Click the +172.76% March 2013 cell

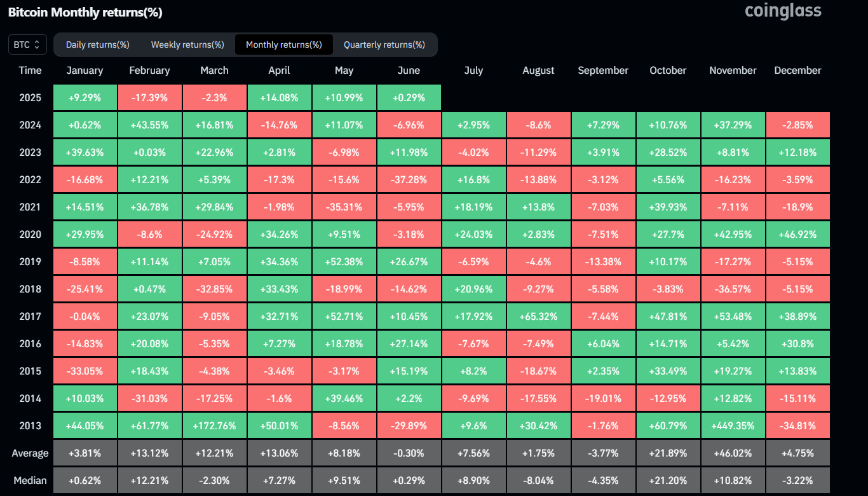[x=214, y=425]
